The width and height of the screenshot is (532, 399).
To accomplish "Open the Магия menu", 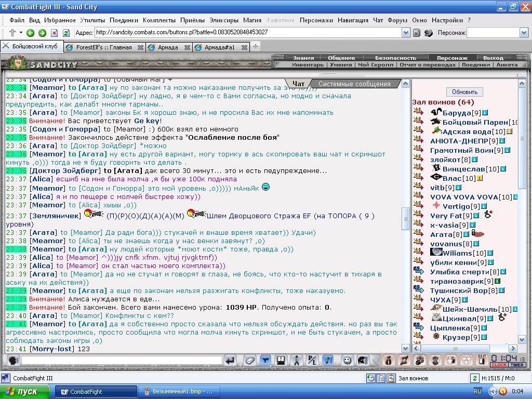I will point(252,20).
